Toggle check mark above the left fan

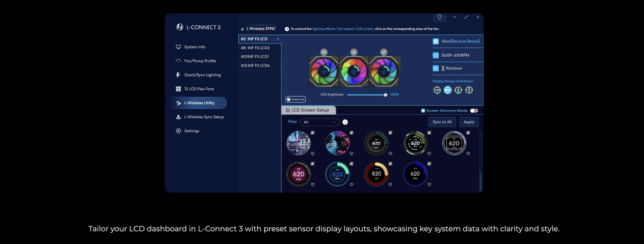pyautogui.click(x=324, y=52)
